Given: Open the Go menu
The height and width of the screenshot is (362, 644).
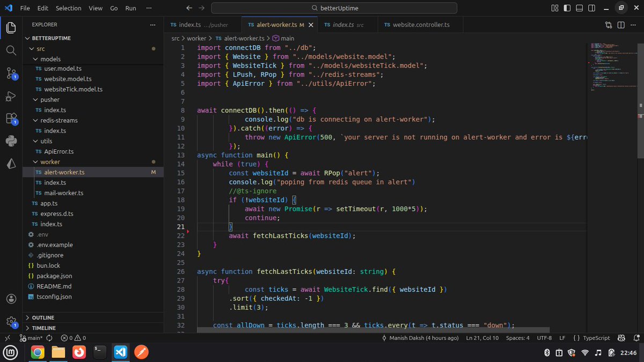Looking at the screenshot, I should (114, 8).
